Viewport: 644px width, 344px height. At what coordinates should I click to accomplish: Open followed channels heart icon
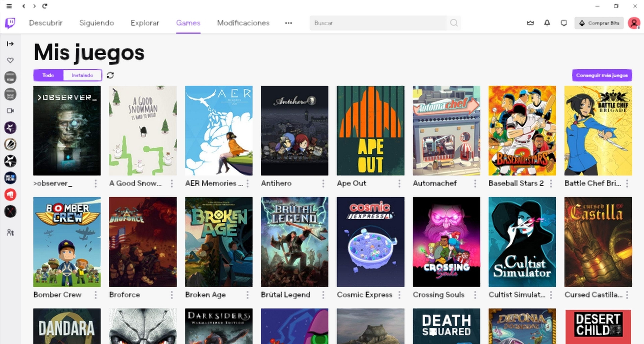click(x=10, y=60)
